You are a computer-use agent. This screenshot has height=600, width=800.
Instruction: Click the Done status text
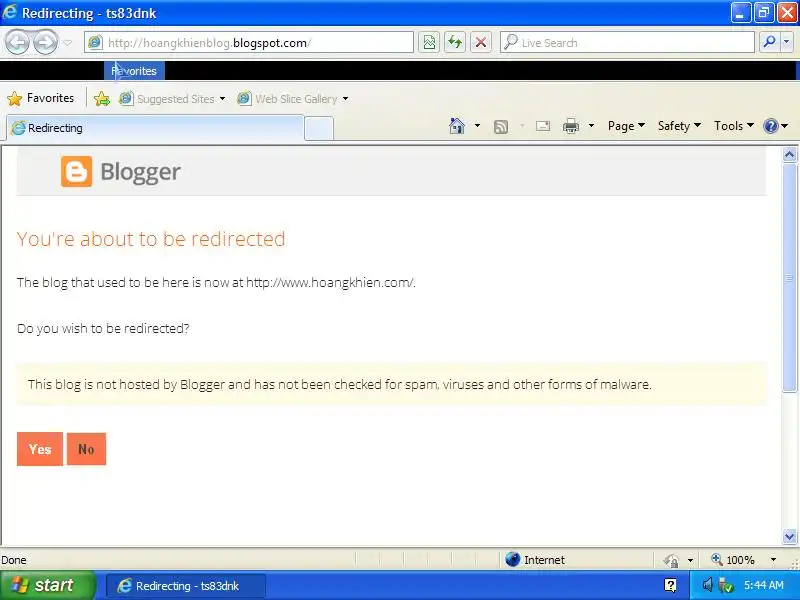pyautogui.click(x=14, y=560)
